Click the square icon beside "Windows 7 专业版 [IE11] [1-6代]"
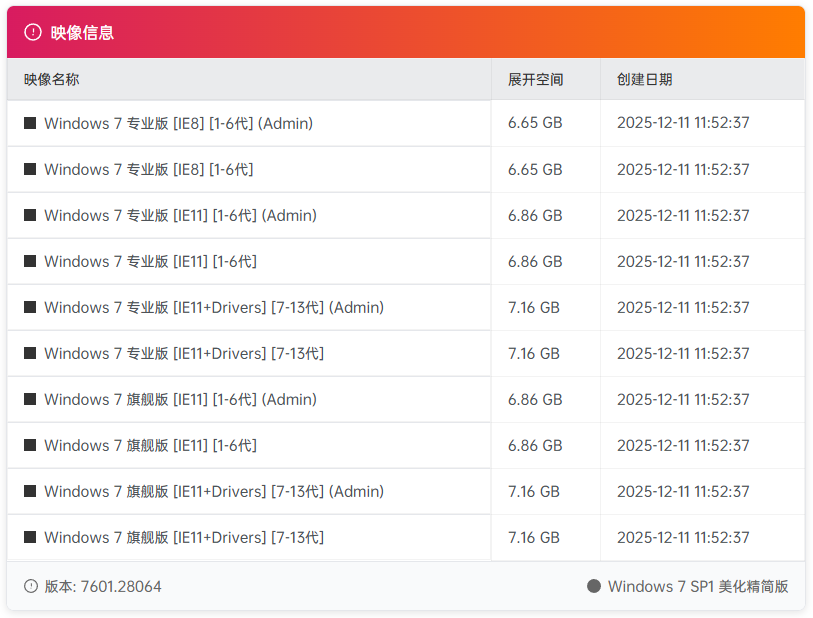 [28, 261]
